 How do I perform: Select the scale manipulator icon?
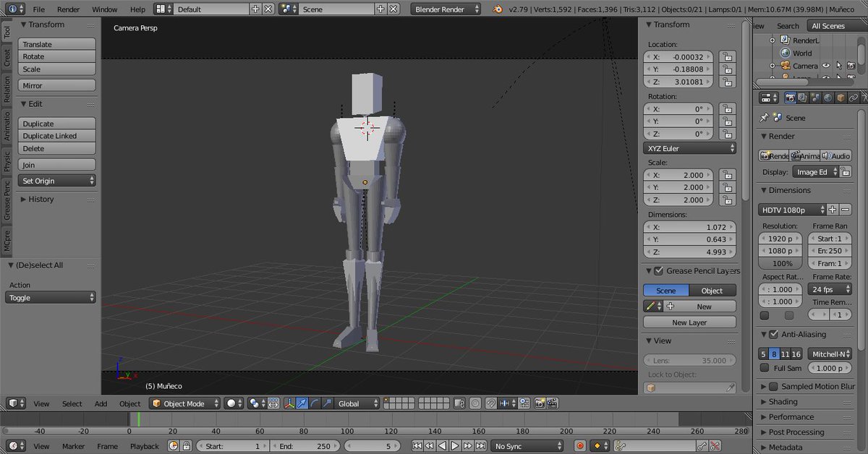point(327,403)
